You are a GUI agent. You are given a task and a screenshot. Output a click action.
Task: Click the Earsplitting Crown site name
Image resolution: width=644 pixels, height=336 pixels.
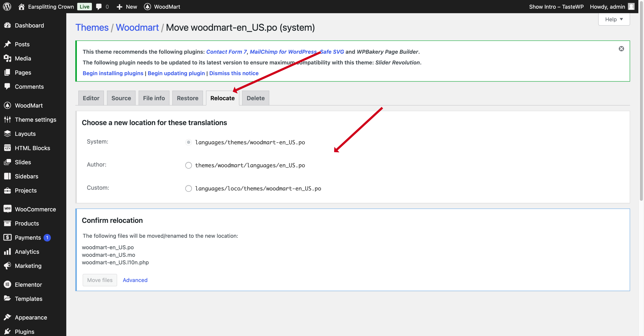pos(51,7)
